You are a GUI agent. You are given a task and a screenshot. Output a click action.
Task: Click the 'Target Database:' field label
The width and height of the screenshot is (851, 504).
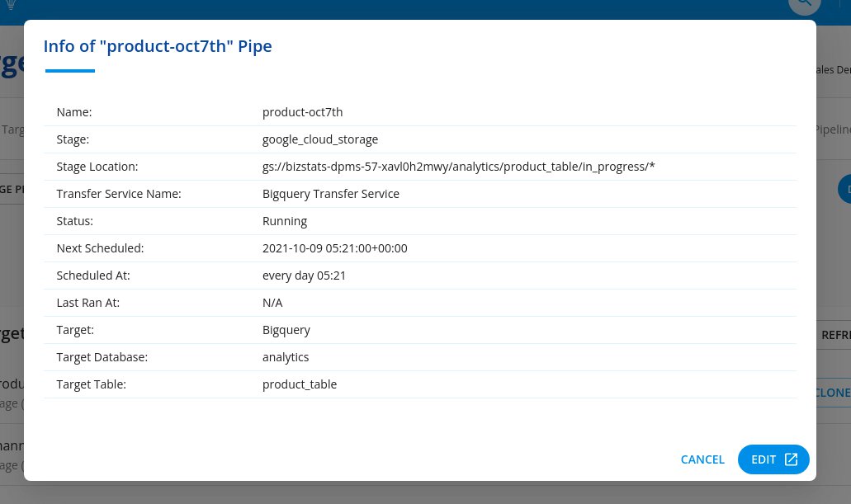102,357
